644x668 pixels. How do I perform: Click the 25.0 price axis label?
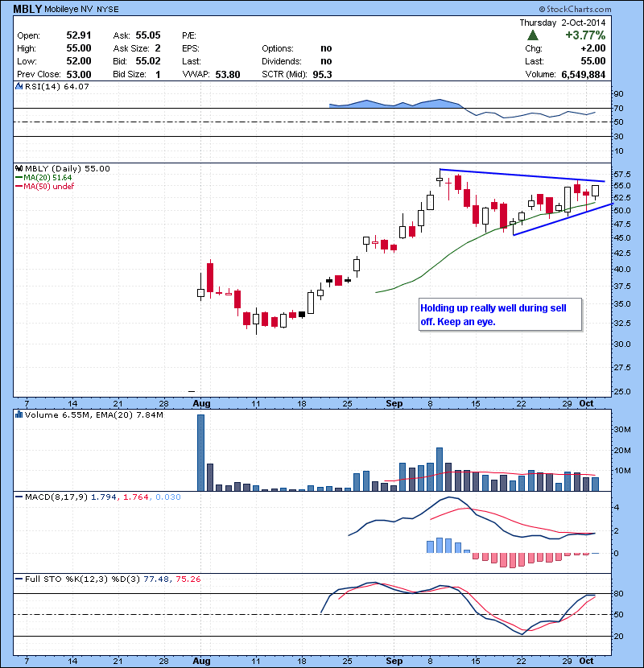(622, 391)
